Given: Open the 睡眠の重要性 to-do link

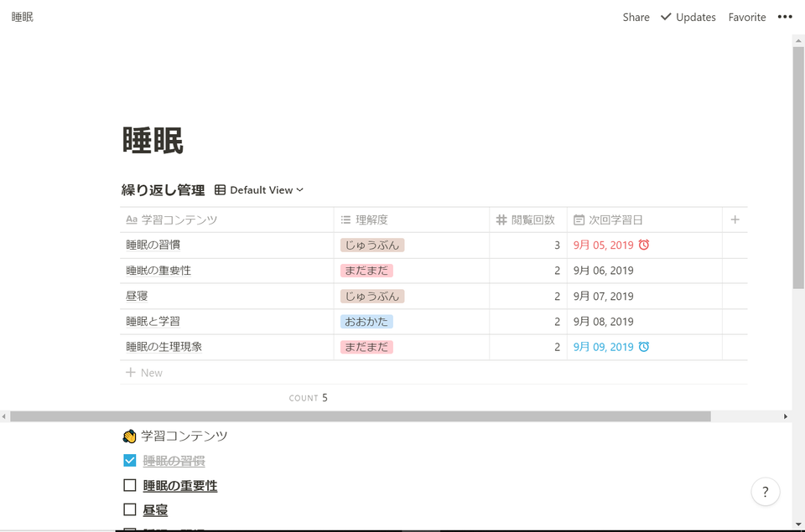Looking at the screenshot, I should coord(180,485).
